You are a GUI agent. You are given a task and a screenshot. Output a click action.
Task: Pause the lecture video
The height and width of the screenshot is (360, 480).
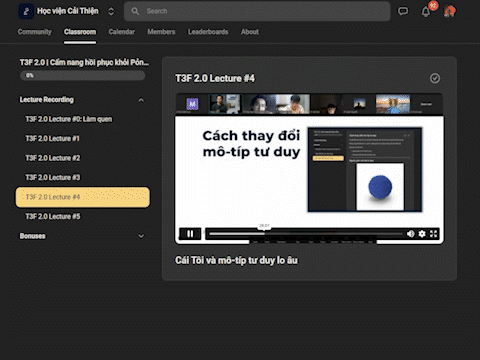[190, 234]
